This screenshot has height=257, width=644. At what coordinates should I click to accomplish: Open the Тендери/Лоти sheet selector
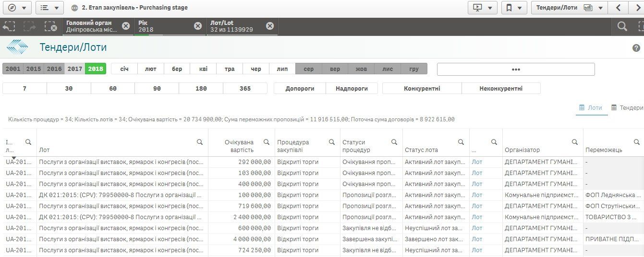point(569,8)
